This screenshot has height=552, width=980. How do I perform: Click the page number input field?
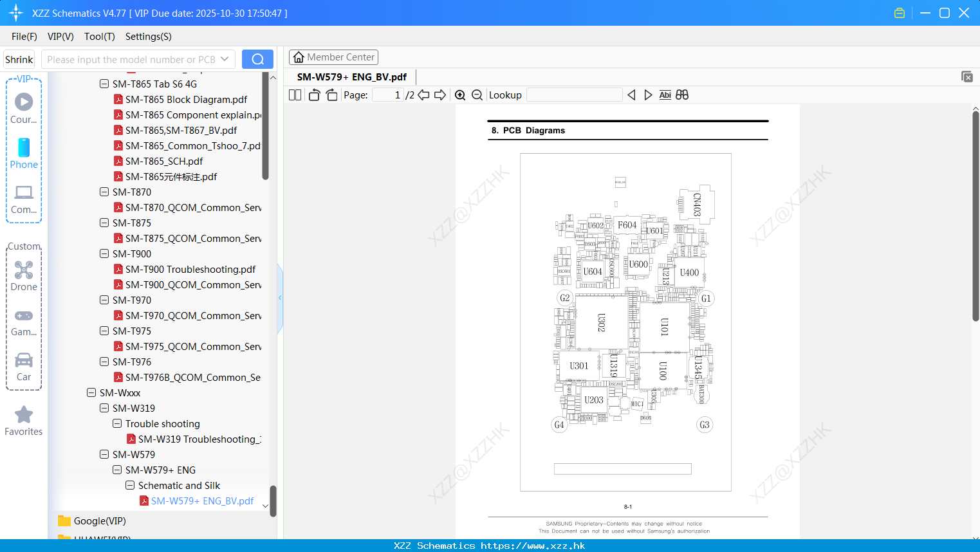(x=388, y=95)
